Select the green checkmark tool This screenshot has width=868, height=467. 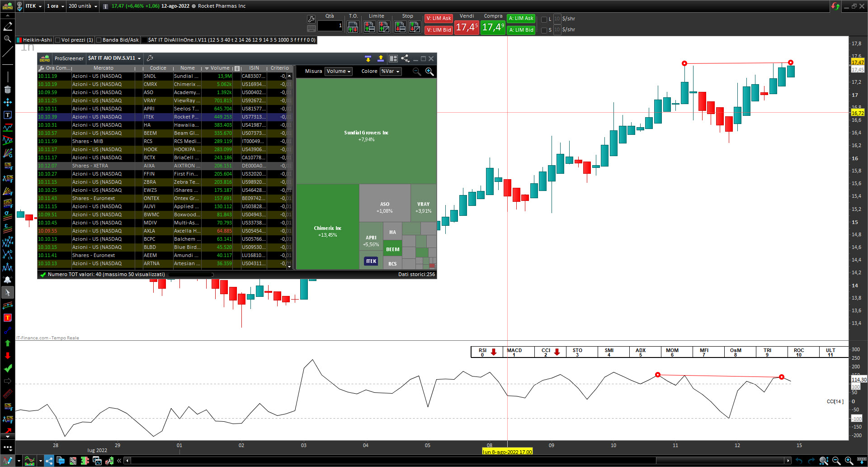point(8,368)
